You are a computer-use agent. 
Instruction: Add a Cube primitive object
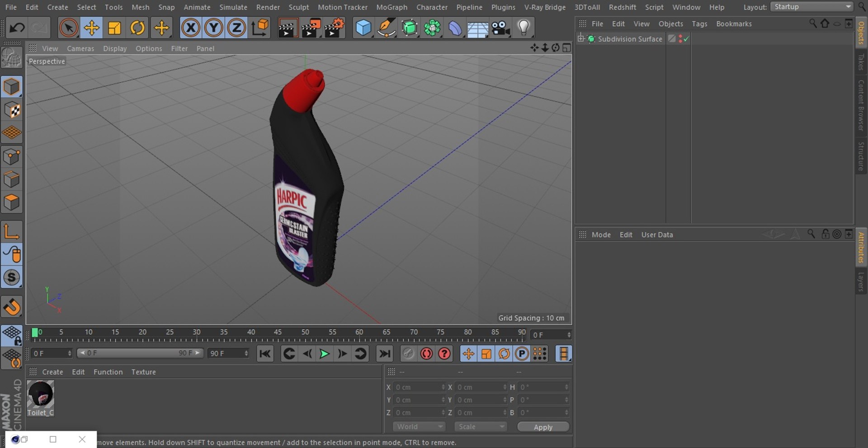click(x=363, y=28)
